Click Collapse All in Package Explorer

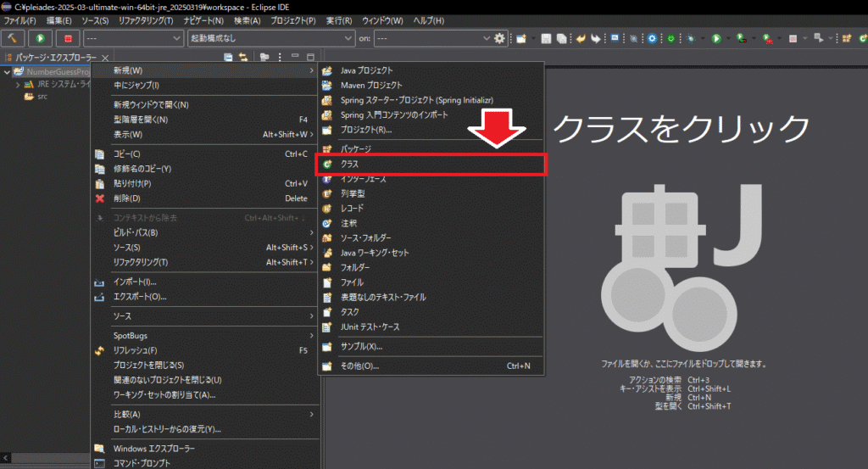pyautogui.click(x=228, y=57)
